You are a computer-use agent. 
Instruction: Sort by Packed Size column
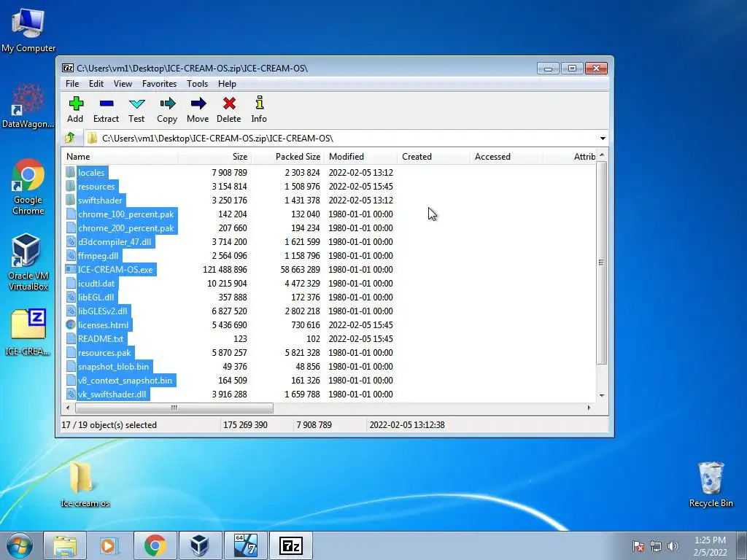[x=287, y=157]
